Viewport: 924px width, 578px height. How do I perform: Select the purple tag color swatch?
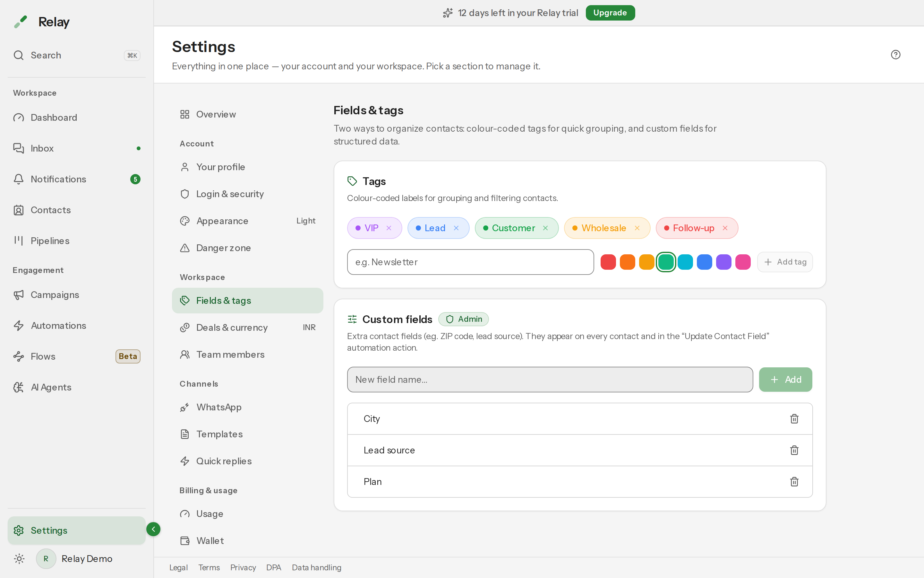[x=723, y=262]
